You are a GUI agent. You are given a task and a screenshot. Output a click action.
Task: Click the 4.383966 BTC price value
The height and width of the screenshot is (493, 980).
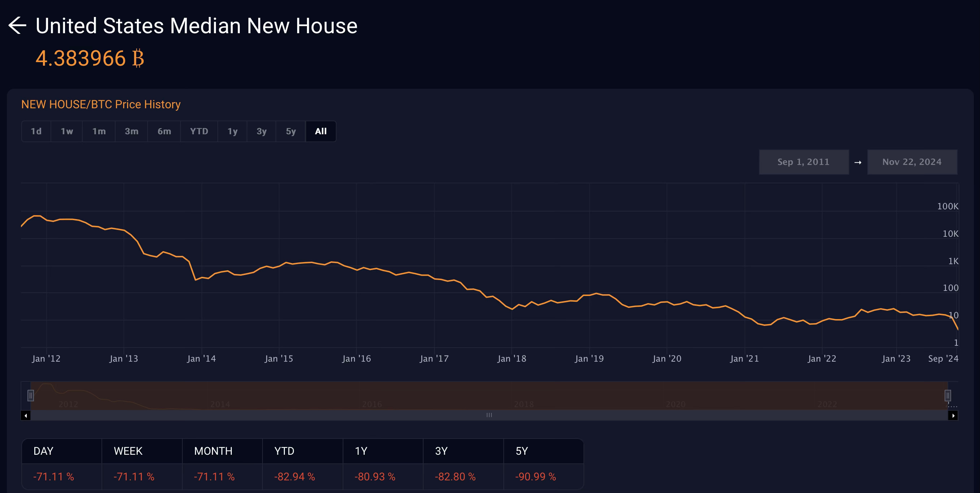click(x=90, y=58)
